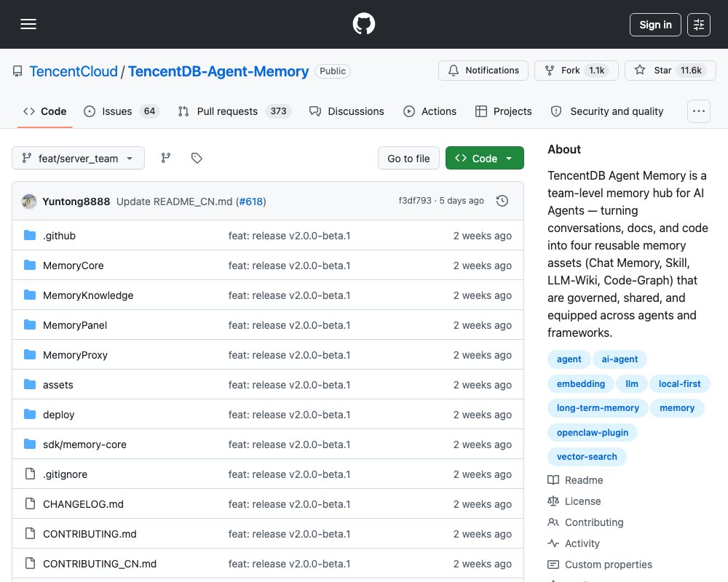
Task: Select the local-first topic tag
Action: [x=680, y=384]
